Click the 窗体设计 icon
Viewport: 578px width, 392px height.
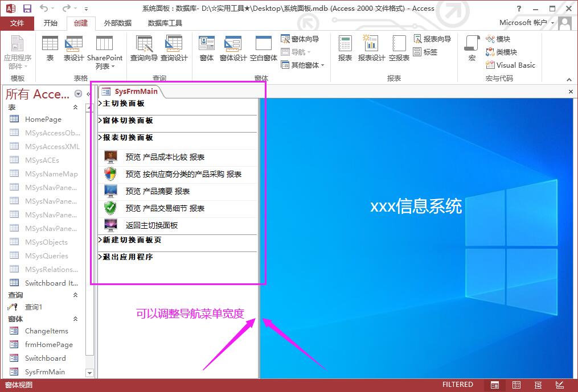click(x=233, y=48)
